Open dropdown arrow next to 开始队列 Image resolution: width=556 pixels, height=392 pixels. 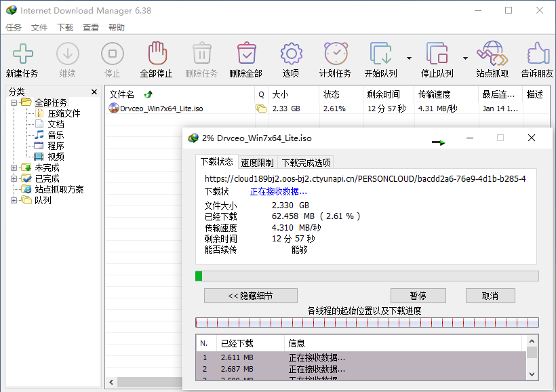(409, 58)
